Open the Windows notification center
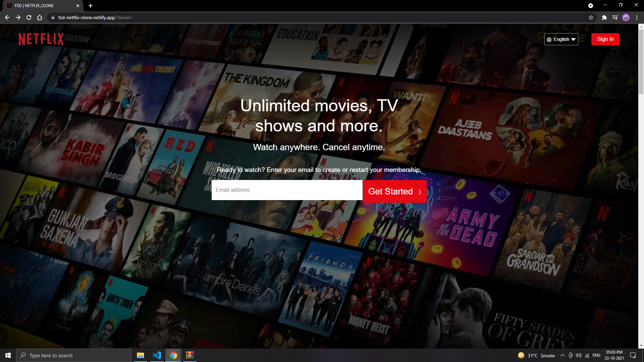 pyautogui.click(x=633, y=355)
